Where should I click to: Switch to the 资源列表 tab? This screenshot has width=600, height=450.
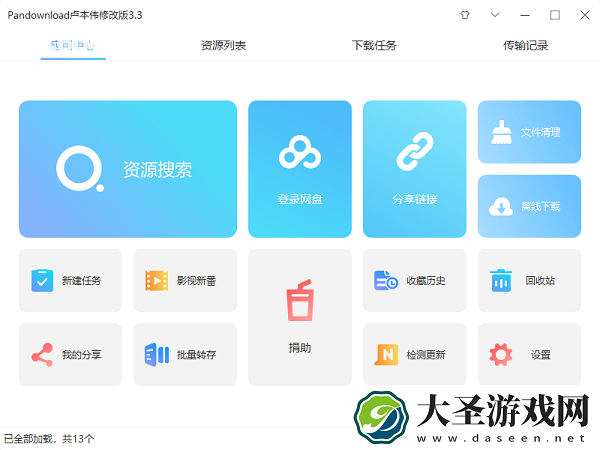click(223, 46)
